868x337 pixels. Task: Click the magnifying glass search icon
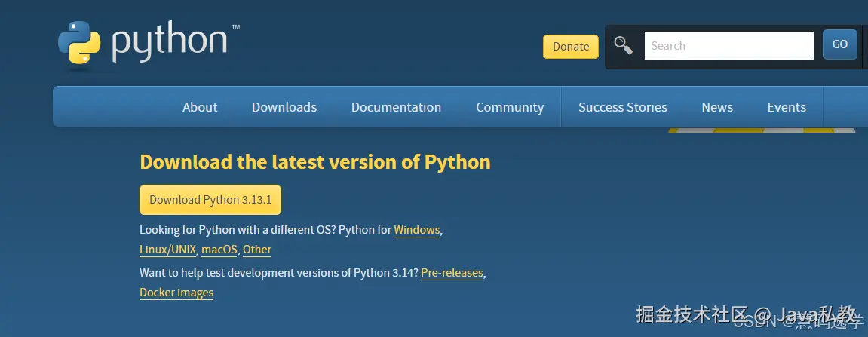click(624, 45)
